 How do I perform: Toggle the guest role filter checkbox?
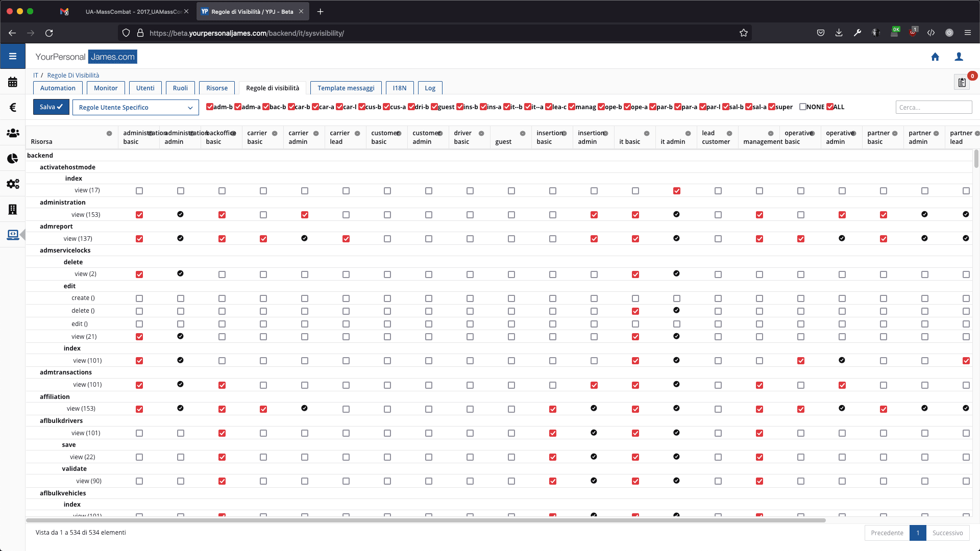pos(434,107)
